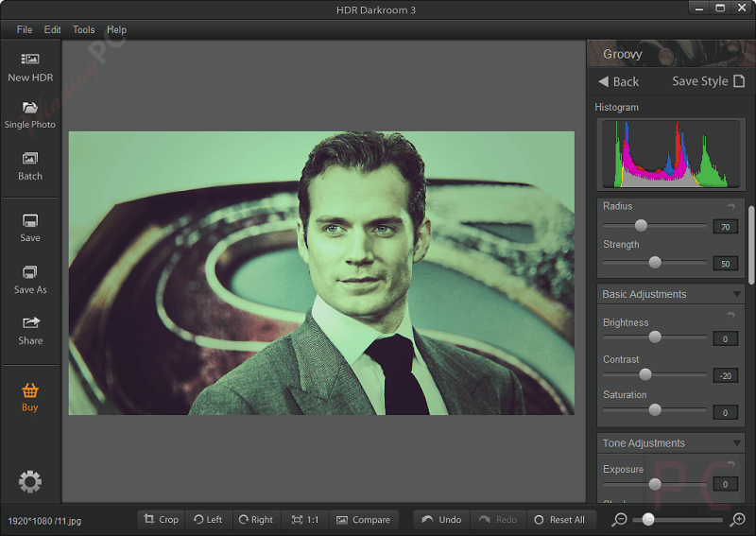Image resolution: width=756 pixels, height=536 pixels.
Task: Click the Save icon in sidebar
Action: point(30,220)
